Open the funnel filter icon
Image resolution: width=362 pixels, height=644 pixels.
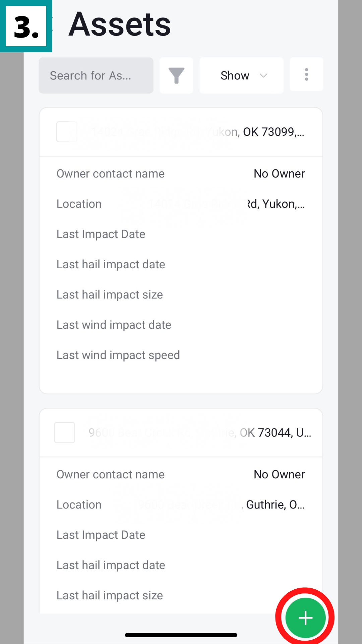pos(176,75)
